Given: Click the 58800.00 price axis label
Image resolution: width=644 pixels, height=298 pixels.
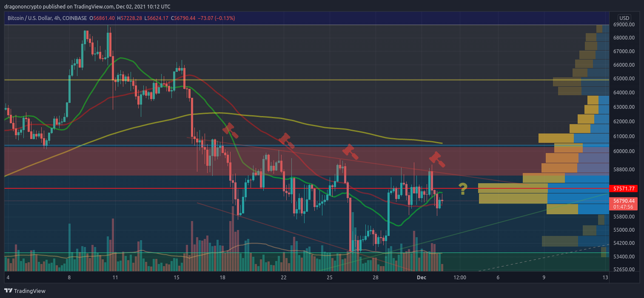Looking at the screenshot, I should (x=624, y=170).
